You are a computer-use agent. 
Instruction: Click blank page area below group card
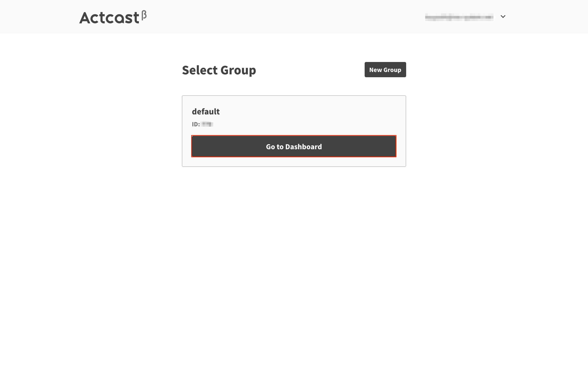coord(294,256)
